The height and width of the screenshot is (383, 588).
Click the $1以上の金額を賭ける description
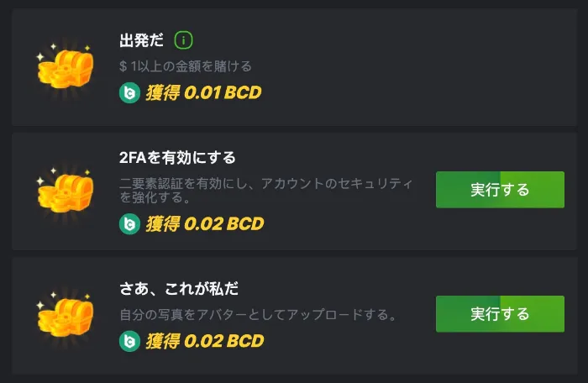[x=185, y=66]
